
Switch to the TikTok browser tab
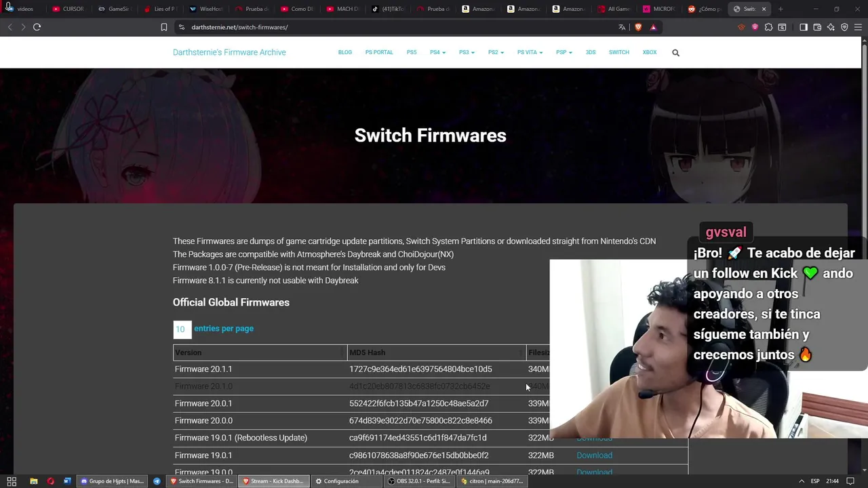click(387, 9)
